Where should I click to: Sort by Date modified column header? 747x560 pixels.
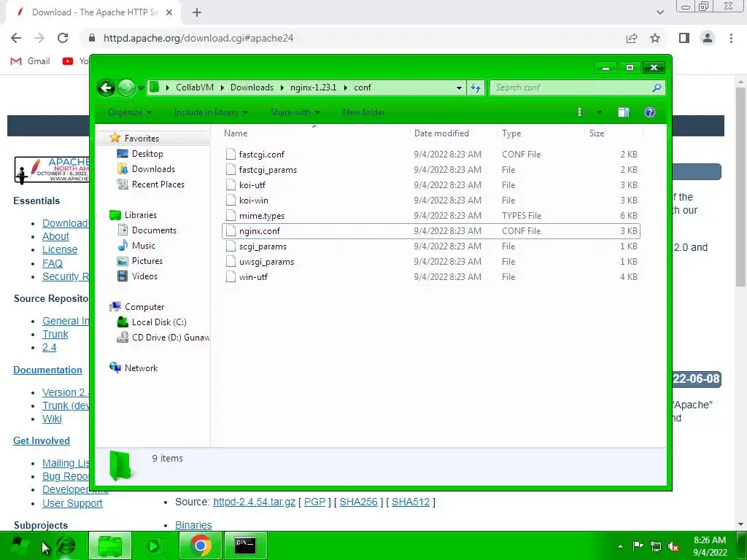coord(452,133)
